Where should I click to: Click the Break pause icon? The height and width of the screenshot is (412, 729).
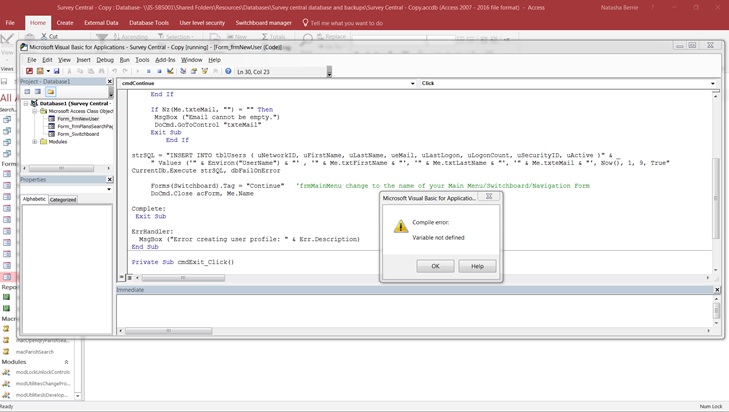coord(148,71)
